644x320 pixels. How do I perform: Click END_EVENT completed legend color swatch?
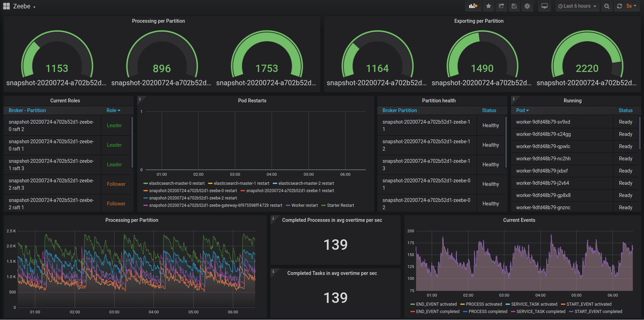coord(413,312)
